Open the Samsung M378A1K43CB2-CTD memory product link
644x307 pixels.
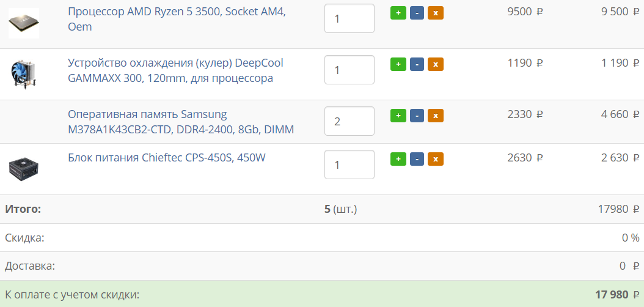[x=181, y=122]
